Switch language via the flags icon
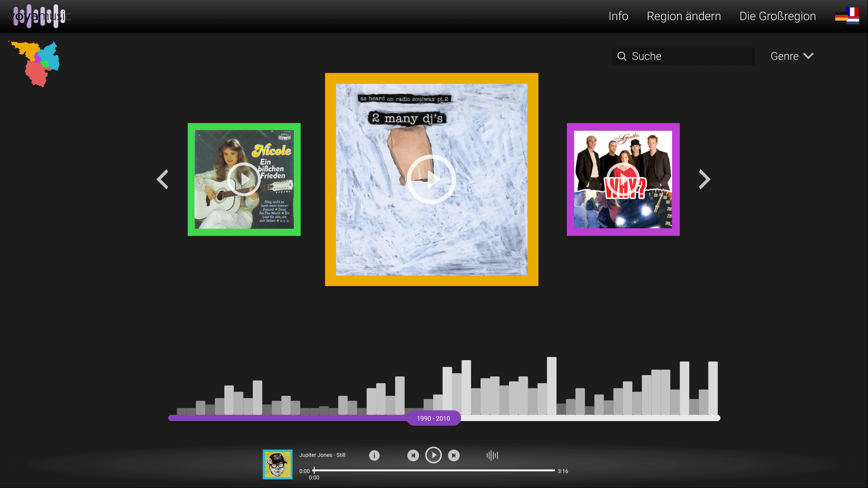The width and height of the screenshot is (868, 488). (x=847, y=16)
